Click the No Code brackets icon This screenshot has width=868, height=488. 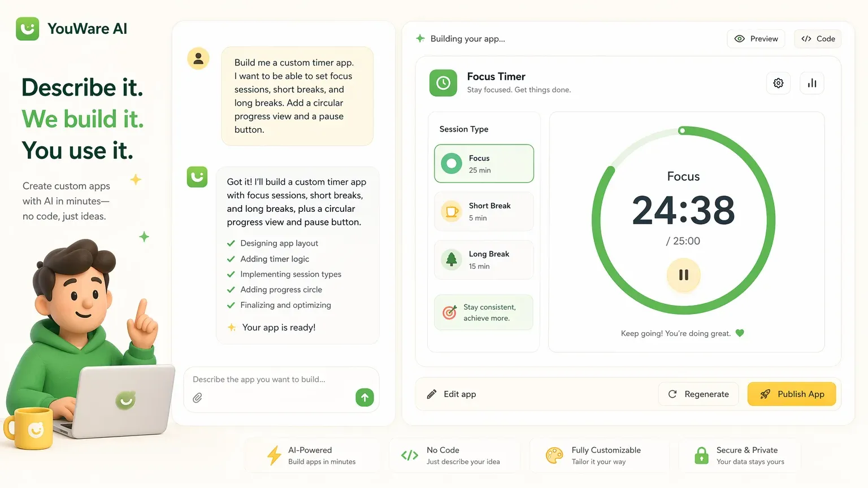point(410,455)
